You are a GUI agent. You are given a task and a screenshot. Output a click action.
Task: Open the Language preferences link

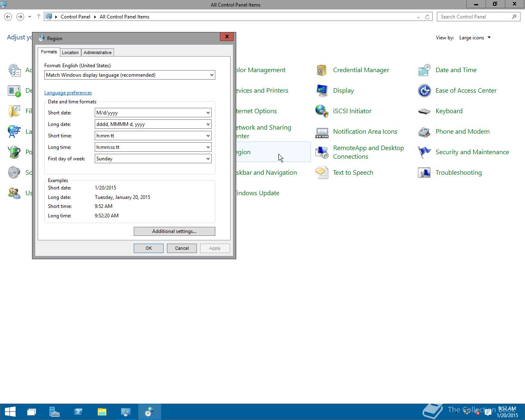(68, 93)
